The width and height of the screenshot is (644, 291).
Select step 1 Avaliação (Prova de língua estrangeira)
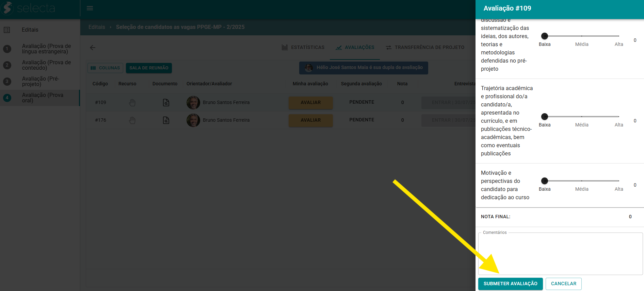tap(40, 49)
